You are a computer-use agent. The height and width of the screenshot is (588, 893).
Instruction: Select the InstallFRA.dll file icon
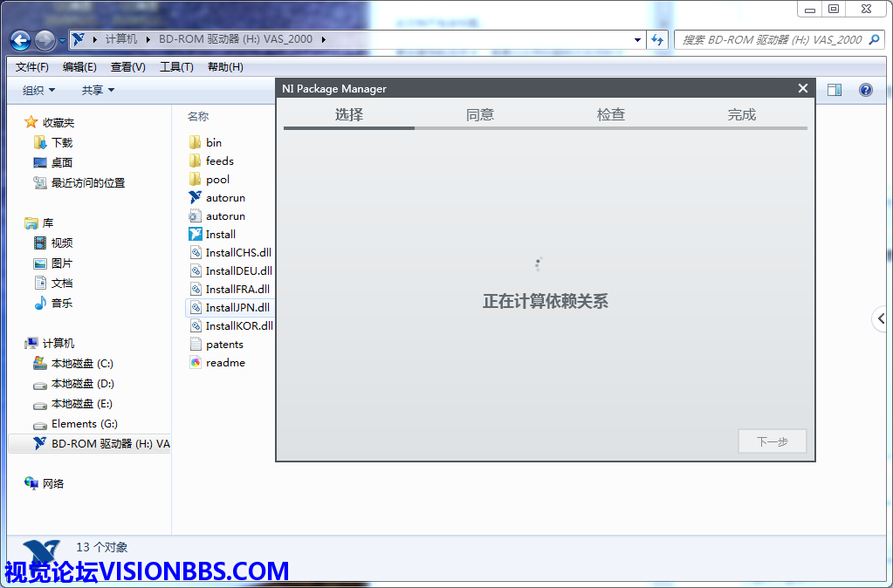point(196,289)
